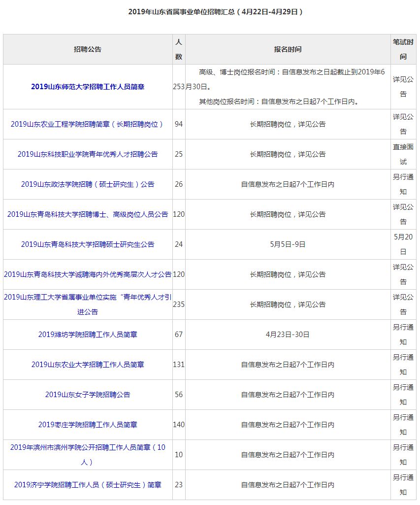Screen dimensions: 420x505
Task: Select headcount cell 94 for 山东农业工程学院
Action: click(x=179, y=124)
